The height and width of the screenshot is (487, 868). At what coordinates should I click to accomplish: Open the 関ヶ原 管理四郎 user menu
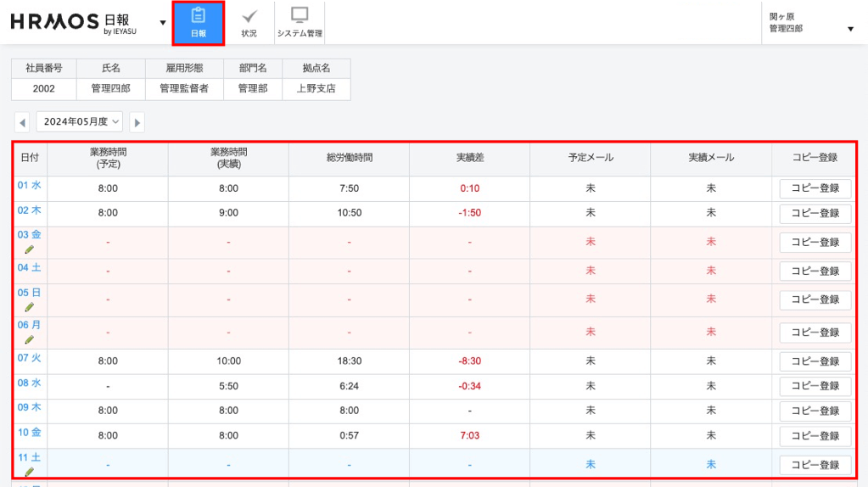coord(811,23)
